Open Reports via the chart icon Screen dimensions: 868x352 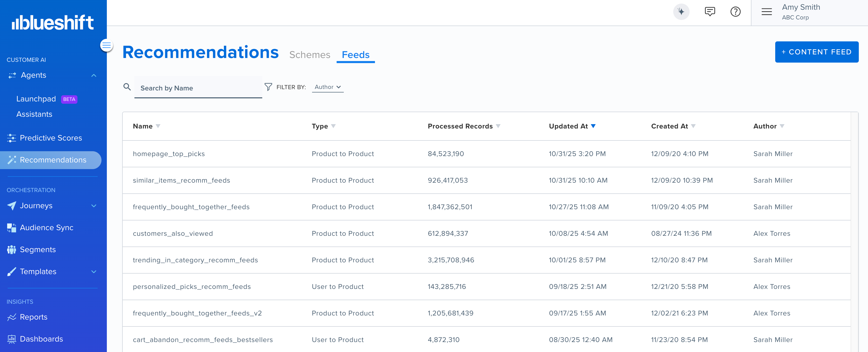[x=12, y=317]
